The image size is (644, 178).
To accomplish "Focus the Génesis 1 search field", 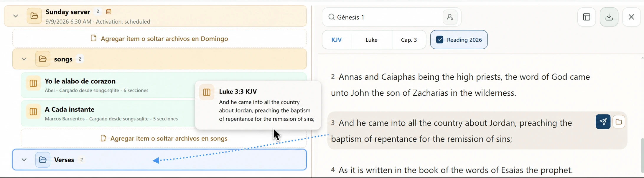I will coord(383,17).
